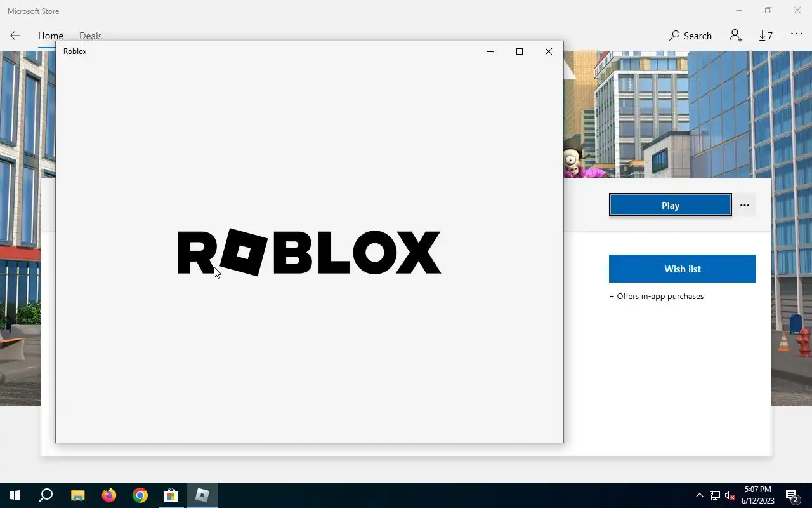Minimize the Microsoft Store window
Image resolution: width=812 pixels, height=508 pixels.
pos(739,11)
